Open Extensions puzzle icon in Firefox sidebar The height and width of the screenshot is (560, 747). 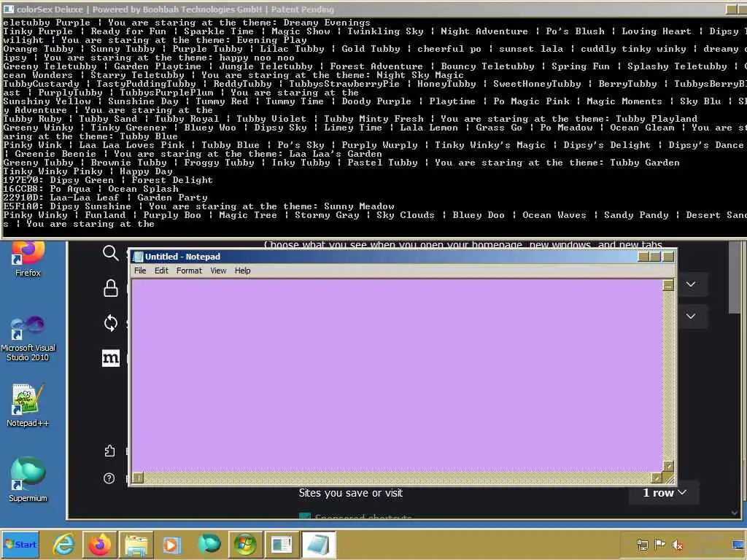coord(109,451)
